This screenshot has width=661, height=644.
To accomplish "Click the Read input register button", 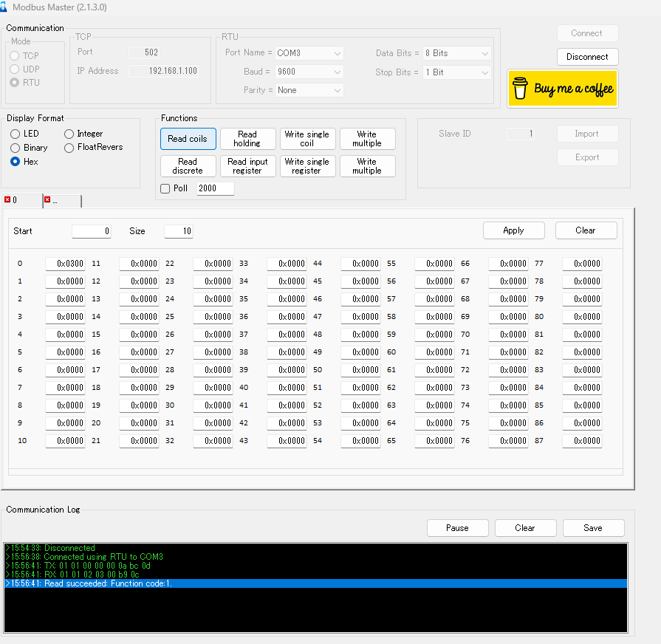I will [247, 166].
